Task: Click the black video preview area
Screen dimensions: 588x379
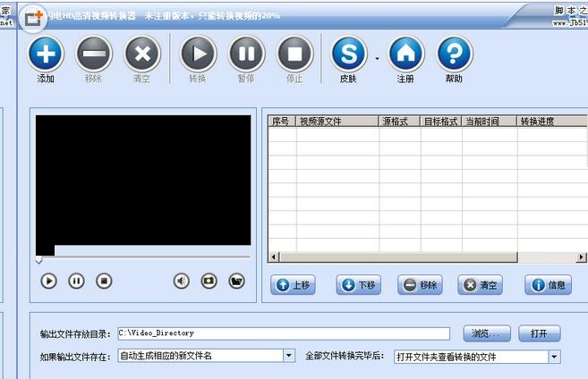Action: (x=143, y=181)
